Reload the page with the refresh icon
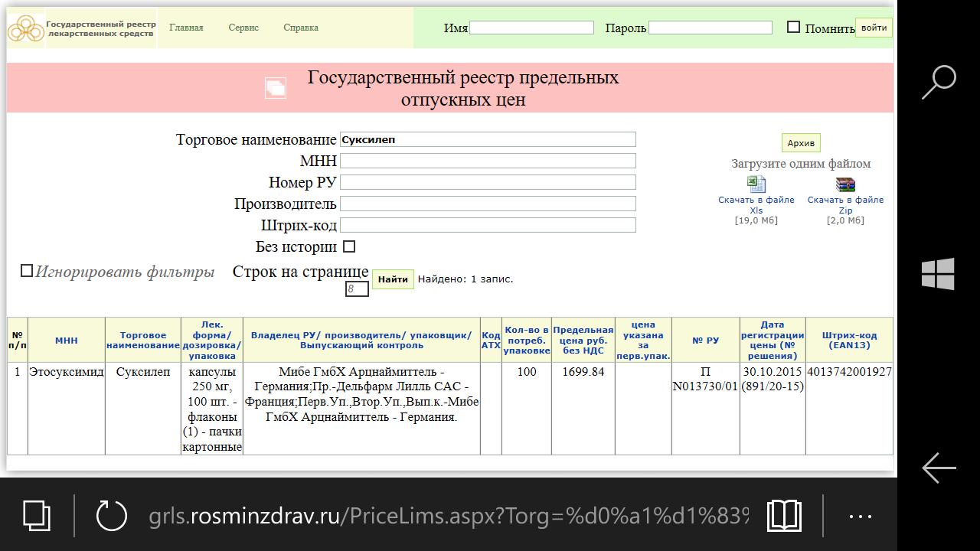The image size is (980, 551). pos(112,515)
